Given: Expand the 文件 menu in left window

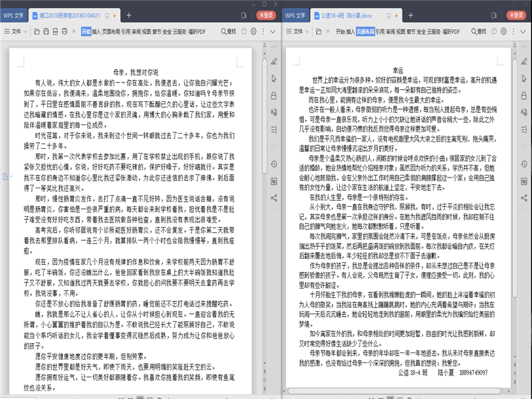Looking at the screenshot, I should [15, 31].
